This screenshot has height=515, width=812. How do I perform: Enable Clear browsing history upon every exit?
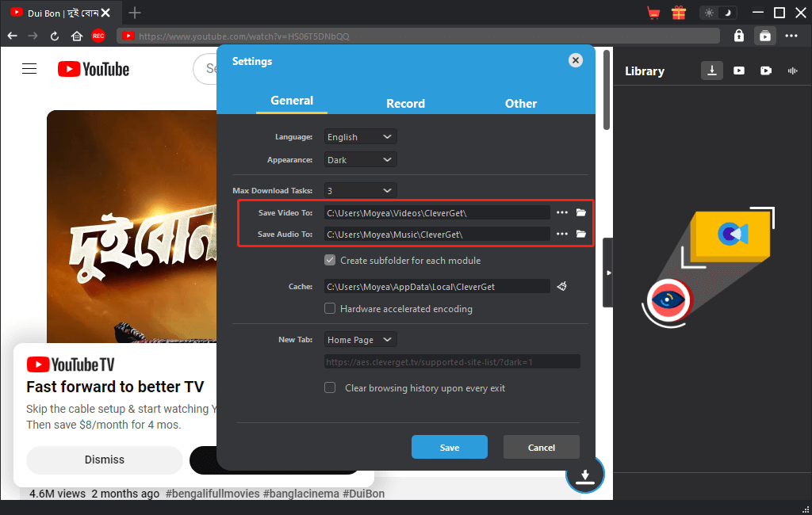pyautogui.click(x=330, y=387)
